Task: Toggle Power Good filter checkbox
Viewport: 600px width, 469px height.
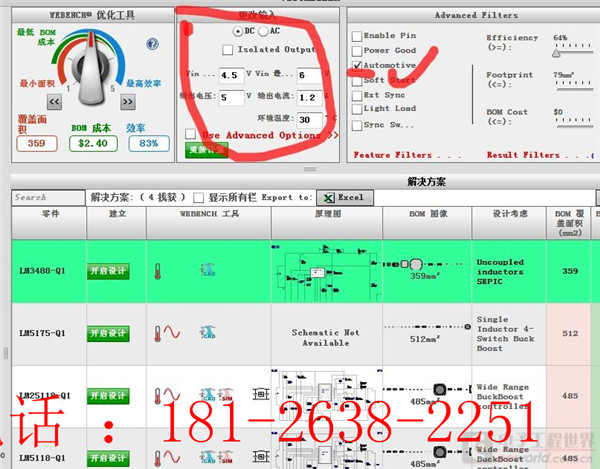Action: coord(357,51)
